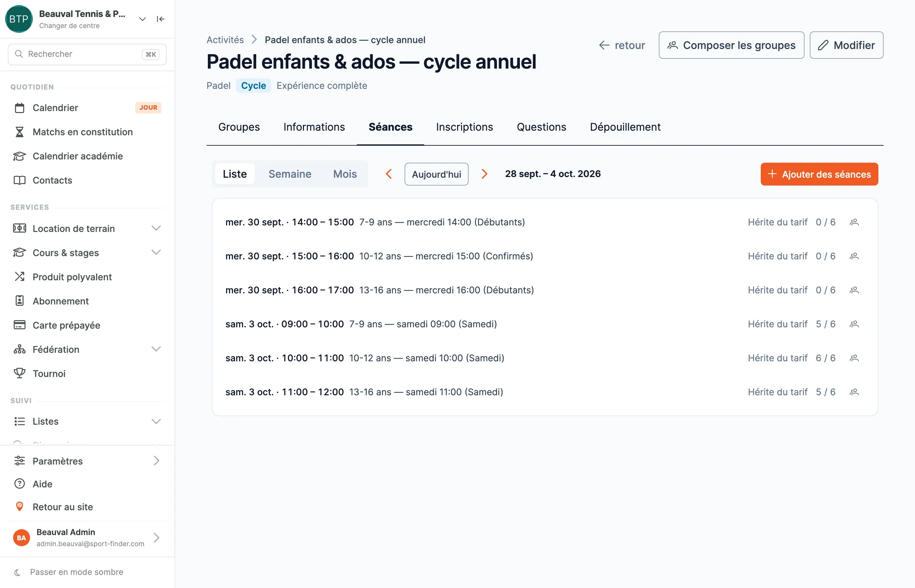
Task: Show participants for the 13-16 ans samedi 11:00 session
Action: tap(854, 392)
